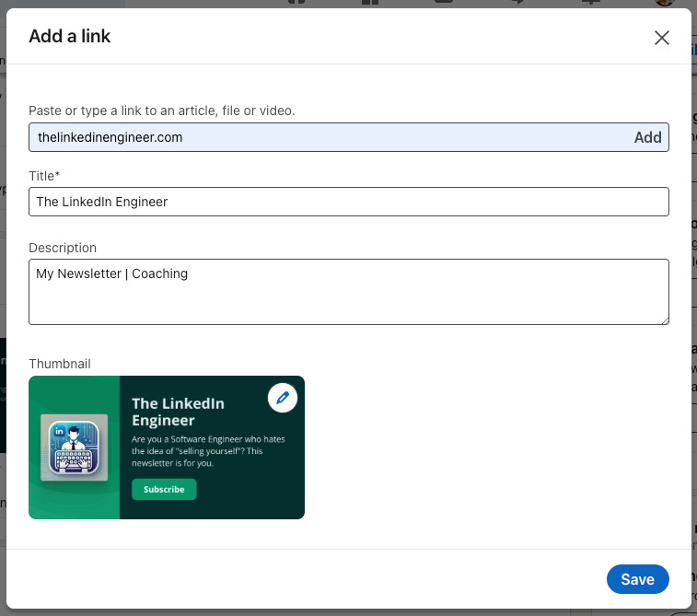This screenshot has height=616, width=697.
Task: Click the "Thumbnail" label
Action: [x=60, y=364]
